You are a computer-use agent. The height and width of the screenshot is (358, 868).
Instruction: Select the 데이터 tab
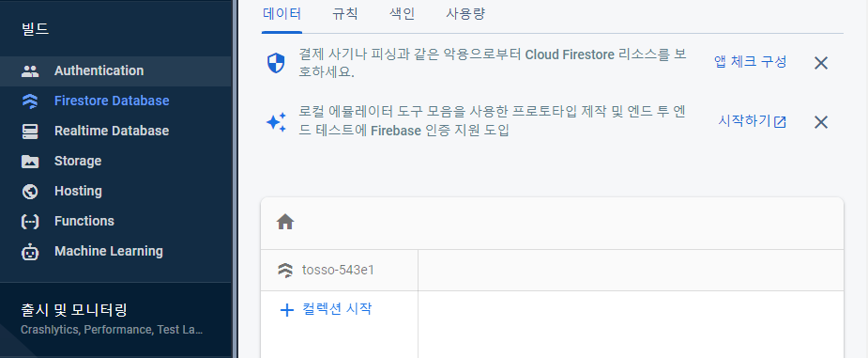pyautogui.click(x=282, y=14)
